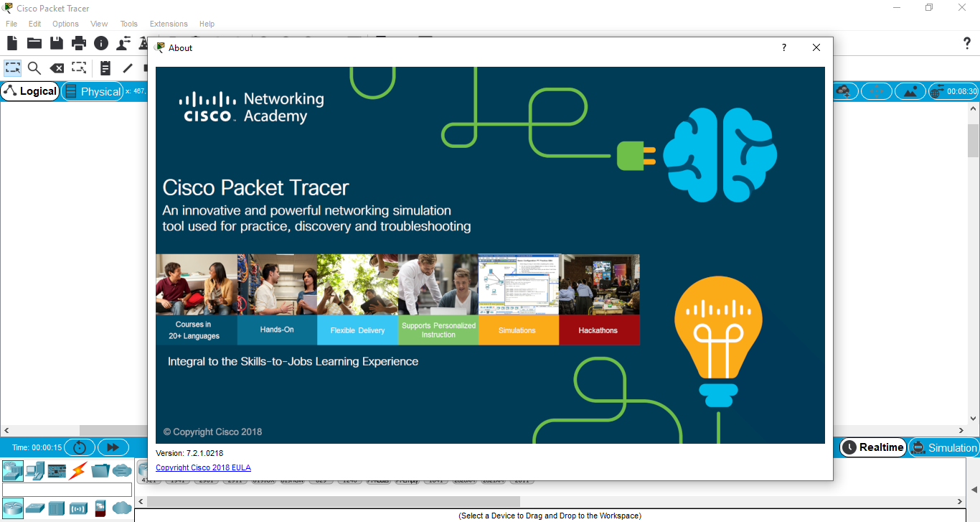The width and height of the screenshot is (980, 522).
Task: Open the Environment time button
Action: (953, 91)
